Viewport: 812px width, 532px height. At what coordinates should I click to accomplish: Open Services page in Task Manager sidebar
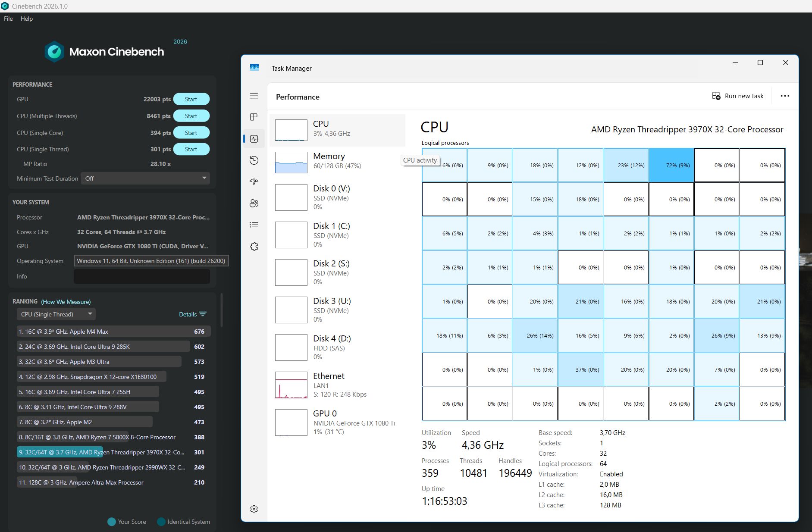pyautogui.click(x=254, y=247)
